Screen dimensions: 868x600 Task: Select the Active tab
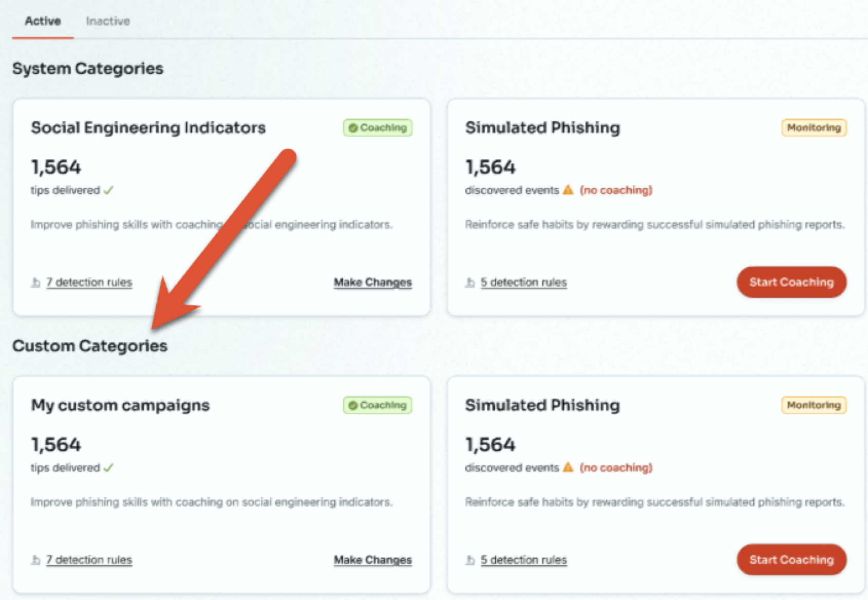point(43,21)
